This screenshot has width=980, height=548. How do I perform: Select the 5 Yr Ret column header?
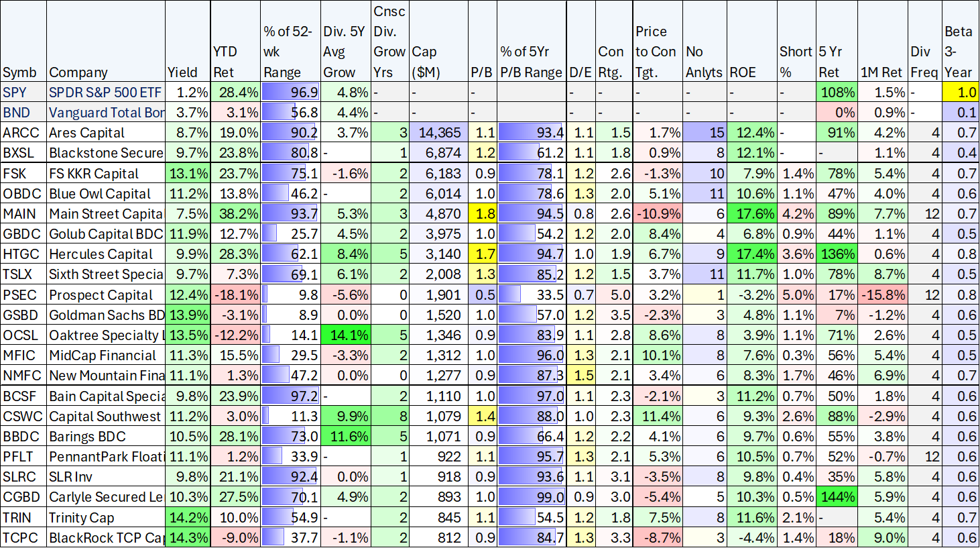(x=837, y=42)
